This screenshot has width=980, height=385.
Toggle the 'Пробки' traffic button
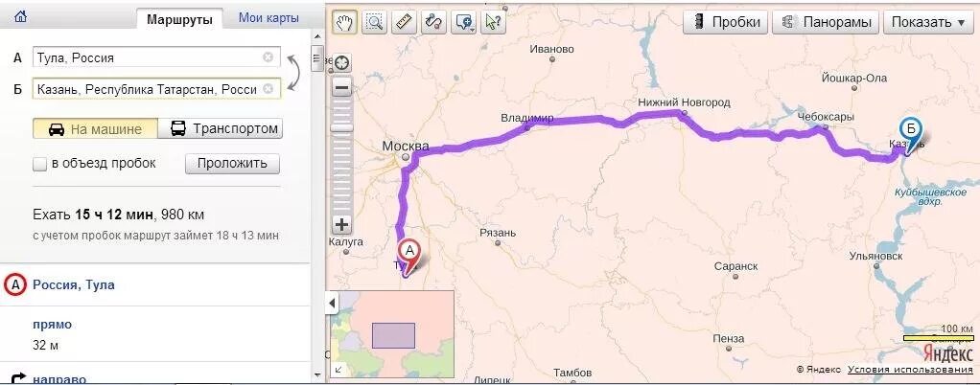tap(726, 22)
